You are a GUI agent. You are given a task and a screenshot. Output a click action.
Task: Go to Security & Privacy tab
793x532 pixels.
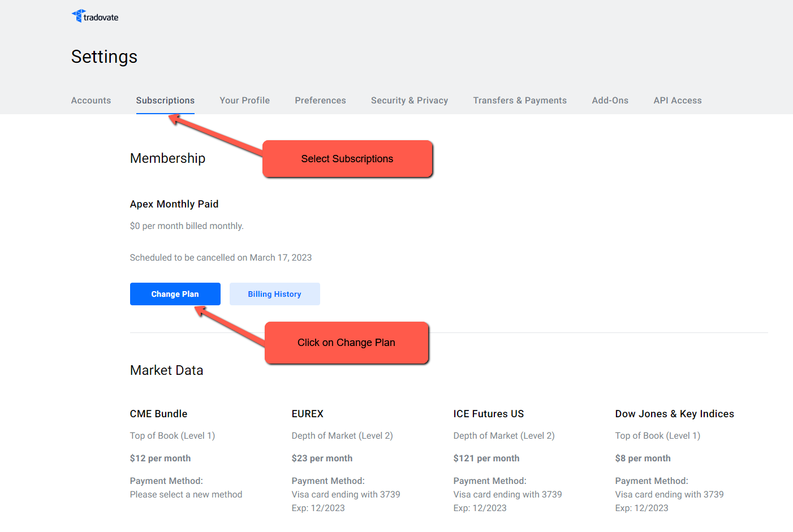410,100
